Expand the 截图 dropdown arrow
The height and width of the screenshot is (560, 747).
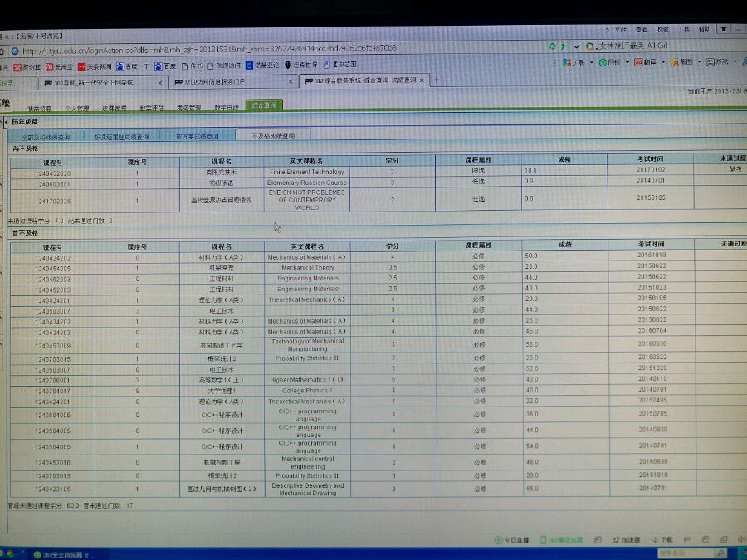(699, 62)
